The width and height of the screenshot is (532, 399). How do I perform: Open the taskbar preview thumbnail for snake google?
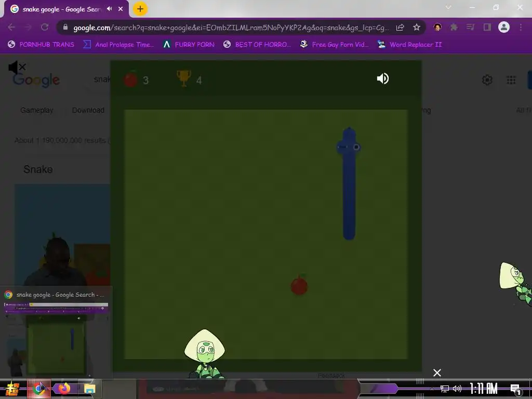pyautogui.click(x=56, y=332)
